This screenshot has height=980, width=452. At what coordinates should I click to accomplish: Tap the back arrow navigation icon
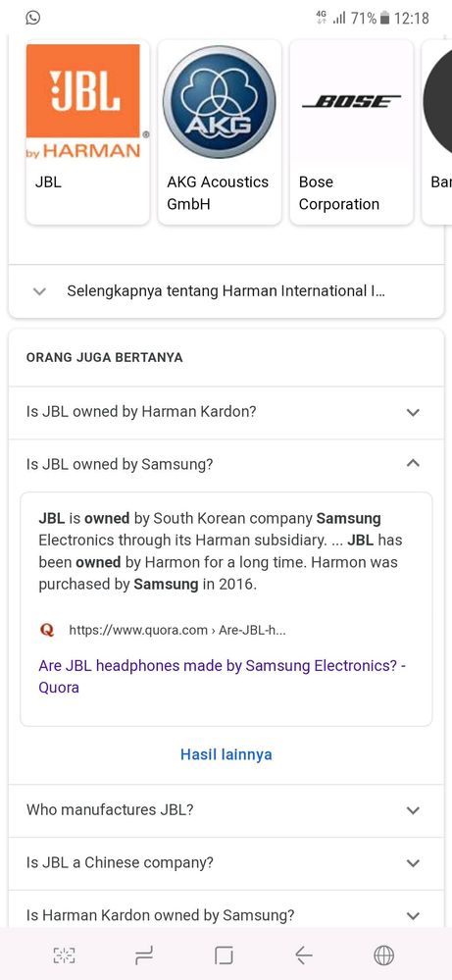coord(303,955)
